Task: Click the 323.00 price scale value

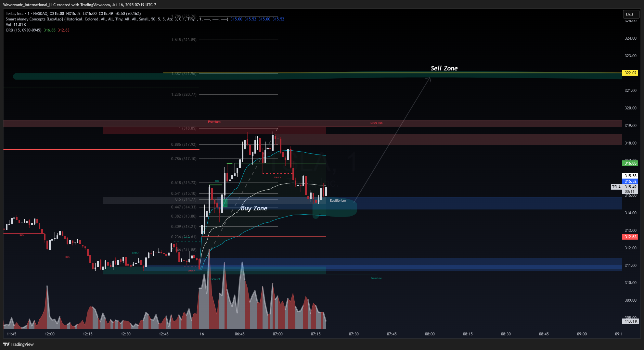Action: (x=631, y=56)
